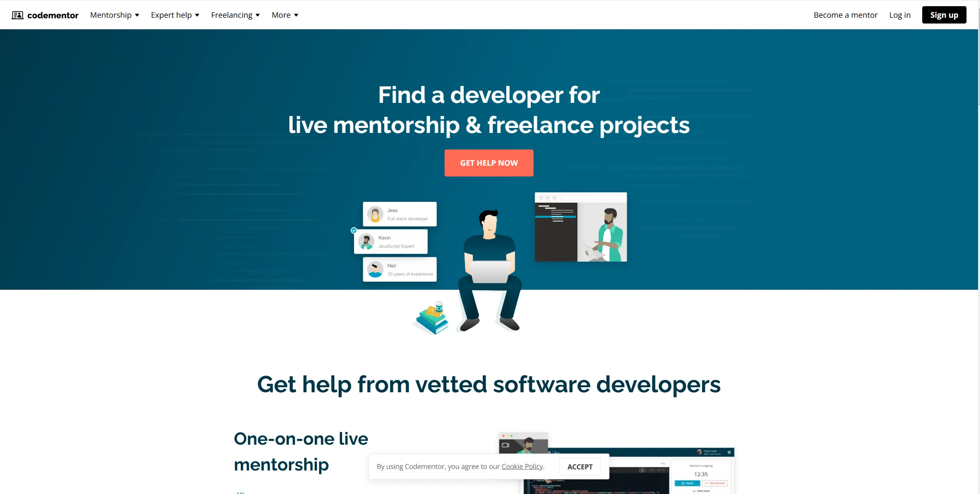Image resolution: width=980 pixels, height=494 pixels.
Task: Expand the Expert help dropdown menu
Action: (175, 15)
